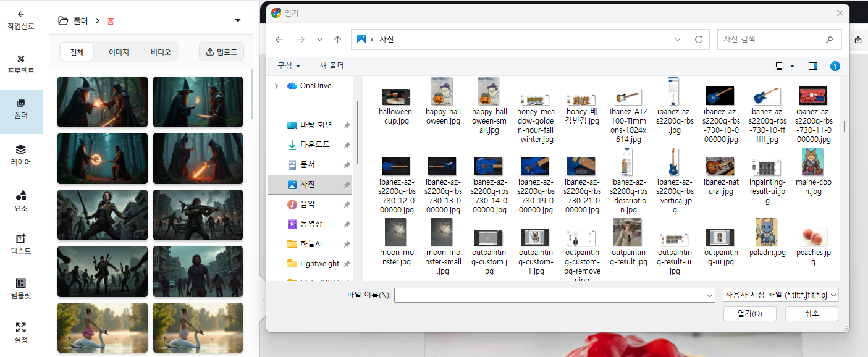868x357 pixels.
Task: Click the 취소 button
Action: (x=812, y=314)
